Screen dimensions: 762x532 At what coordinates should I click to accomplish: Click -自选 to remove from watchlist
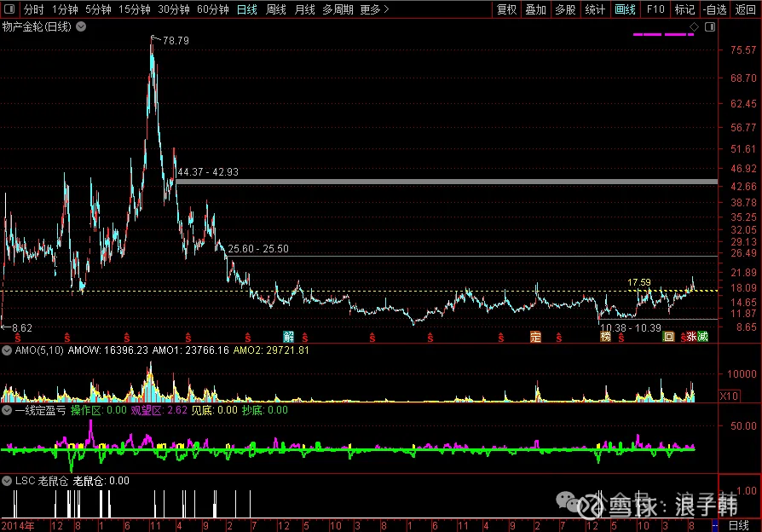point(715,9)
